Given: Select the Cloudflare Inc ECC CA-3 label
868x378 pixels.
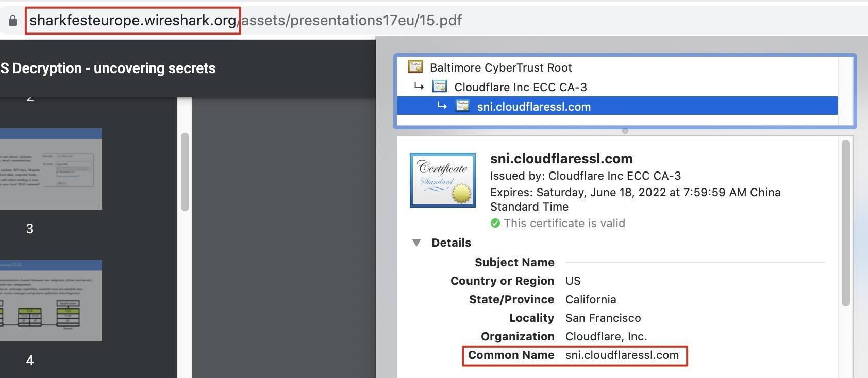Looking at the screenshot, I should coord(520,87).
